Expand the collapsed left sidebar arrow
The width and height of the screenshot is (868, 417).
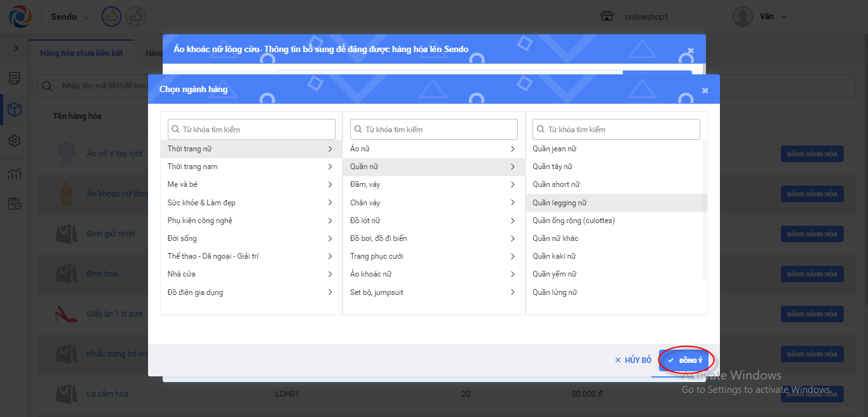click(16, 48)
